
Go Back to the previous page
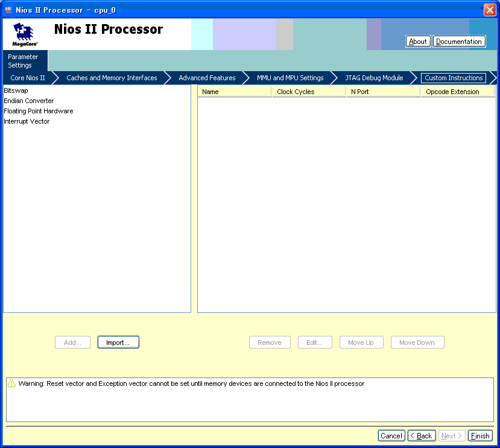(x=422, y=435)
